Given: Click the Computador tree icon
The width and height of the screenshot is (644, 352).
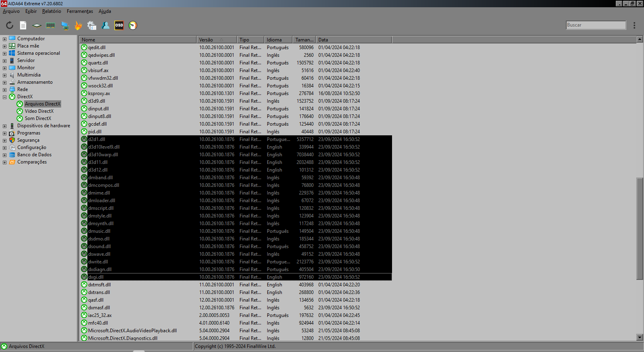Looking at the screenshot, I should [12, 39].
